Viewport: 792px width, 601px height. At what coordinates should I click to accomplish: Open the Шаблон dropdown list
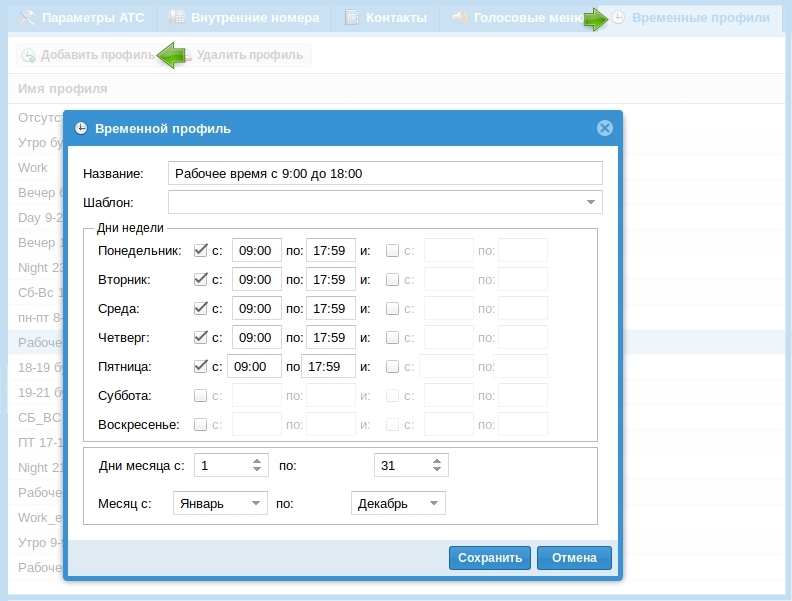pyautogui.click(x=590, y=203)
